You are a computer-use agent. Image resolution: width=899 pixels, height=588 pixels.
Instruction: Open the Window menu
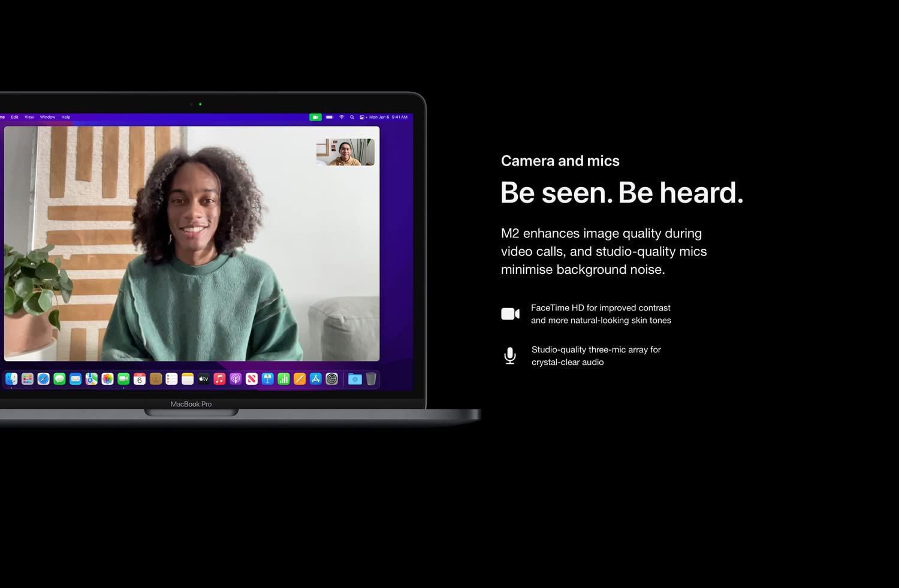[x=47, y=117]
